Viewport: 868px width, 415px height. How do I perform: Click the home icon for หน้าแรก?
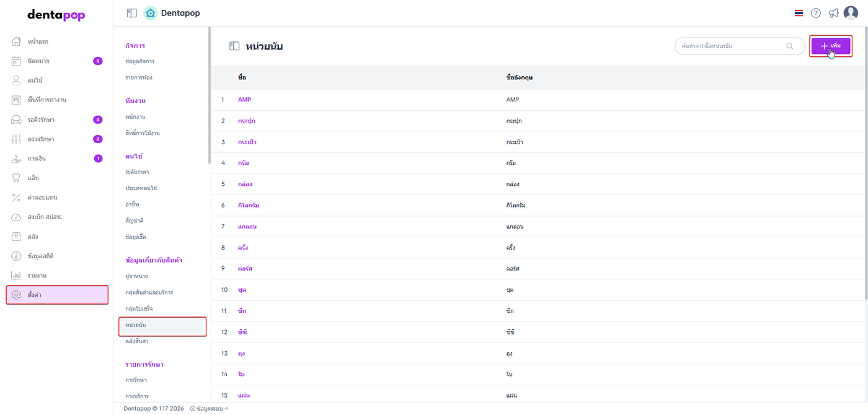pos(17,41)
